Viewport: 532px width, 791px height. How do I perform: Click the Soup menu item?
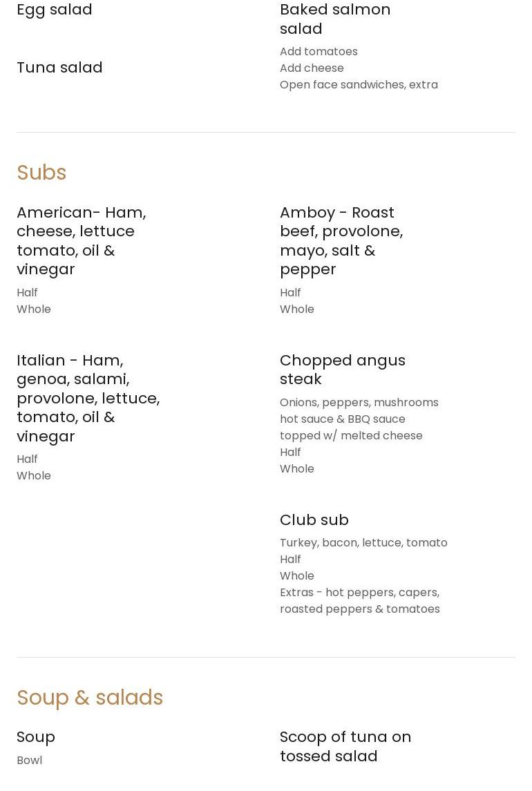pos(36,736)
